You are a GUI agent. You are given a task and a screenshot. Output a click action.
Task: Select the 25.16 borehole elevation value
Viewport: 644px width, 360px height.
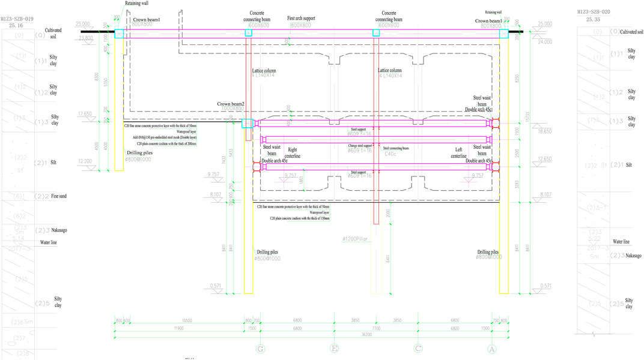pyautogui.click(x=16, y=25)
